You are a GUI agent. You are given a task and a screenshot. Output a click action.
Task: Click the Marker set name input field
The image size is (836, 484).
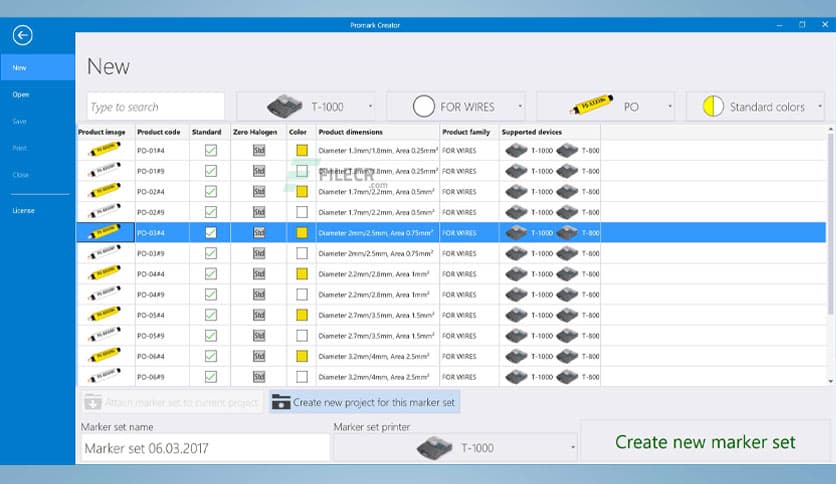205,448
